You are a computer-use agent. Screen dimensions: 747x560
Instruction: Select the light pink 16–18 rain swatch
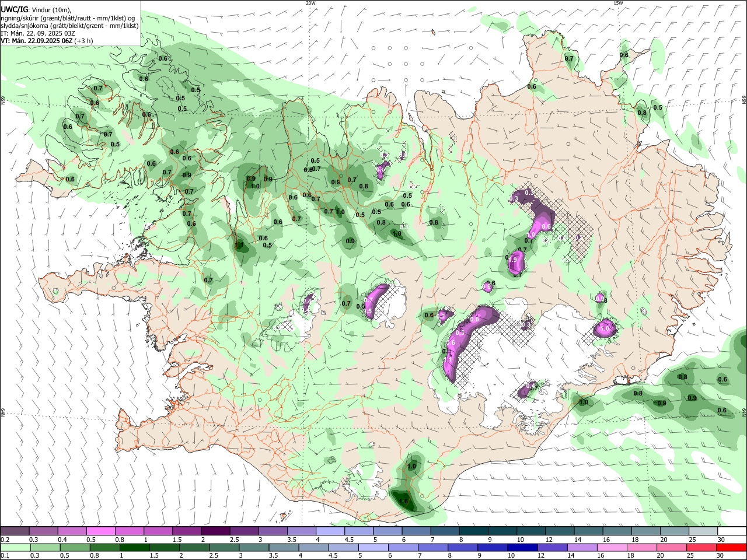coord(612,547)
